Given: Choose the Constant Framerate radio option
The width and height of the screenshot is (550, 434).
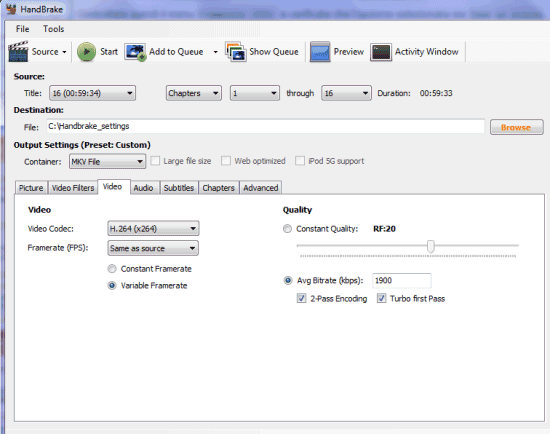Looking at the screenshot, I should pos(112,269).
